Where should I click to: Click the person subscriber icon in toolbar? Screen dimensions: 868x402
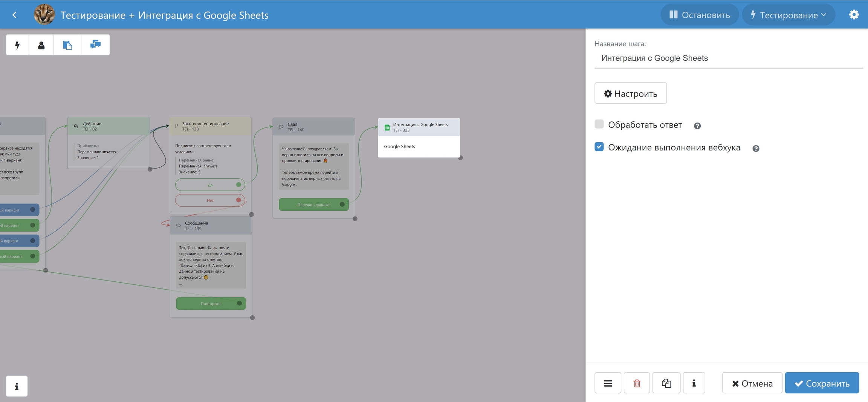pyautogui.click(x=41, y=45)
